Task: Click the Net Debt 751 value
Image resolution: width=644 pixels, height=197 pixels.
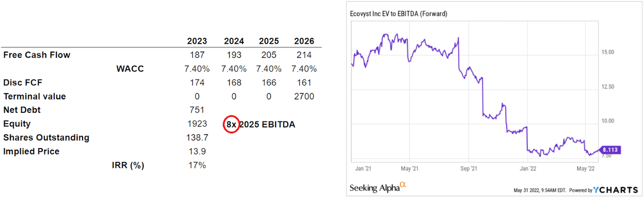Action: point(197,110)
